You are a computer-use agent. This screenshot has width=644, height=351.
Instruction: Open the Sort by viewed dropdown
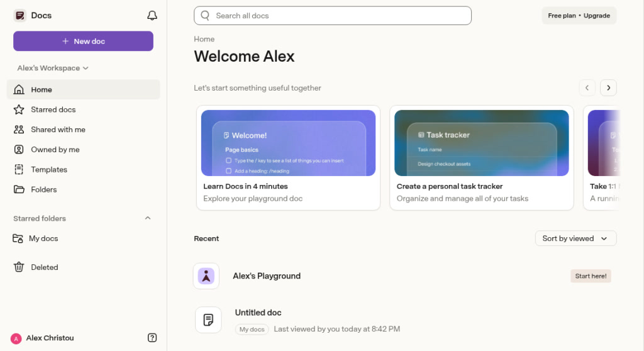575,238
